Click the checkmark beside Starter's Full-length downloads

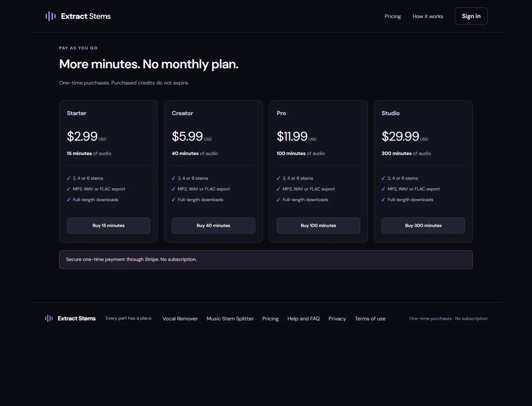(x=68, y=200)
